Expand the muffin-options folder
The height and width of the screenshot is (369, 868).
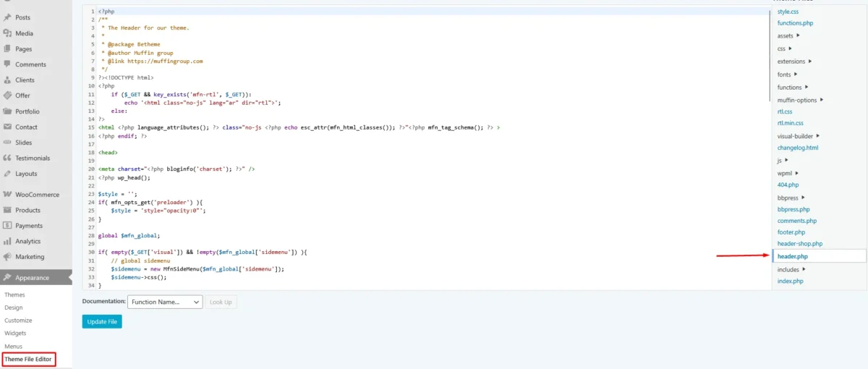(800, 100)
